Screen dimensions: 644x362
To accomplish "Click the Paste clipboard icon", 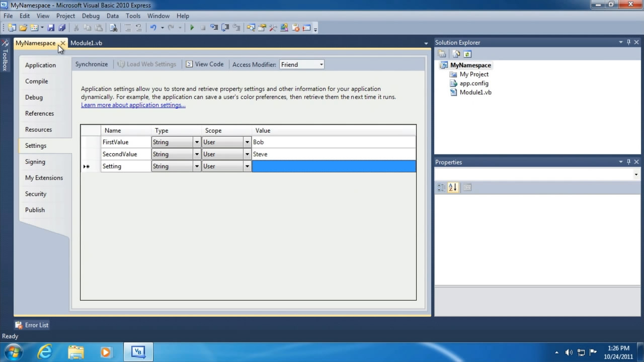I will pyautogui.click(x=99, y=28).
